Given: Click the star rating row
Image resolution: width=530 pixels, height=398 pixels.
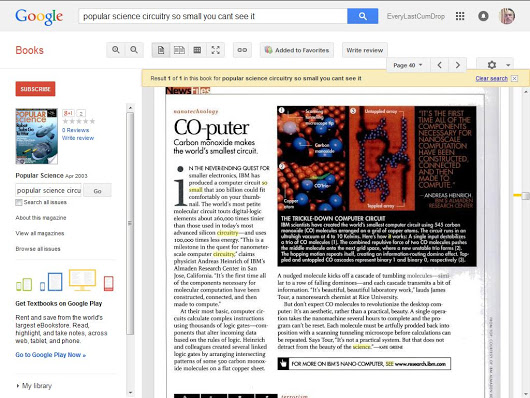Looking at the screenshot, I should click(x=78, y=121).
